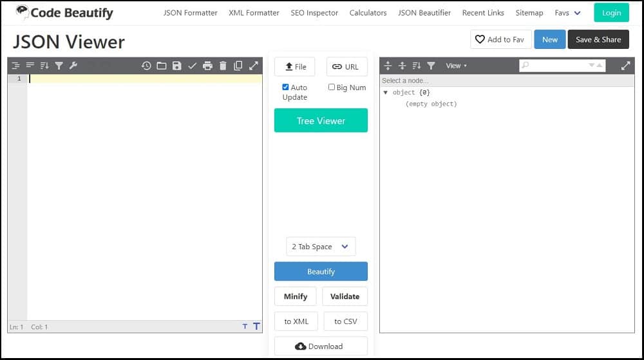Viewport: 644px width, 360px height.
Task: Click the validate checkmark icon
Action: [x=192, y=66]
